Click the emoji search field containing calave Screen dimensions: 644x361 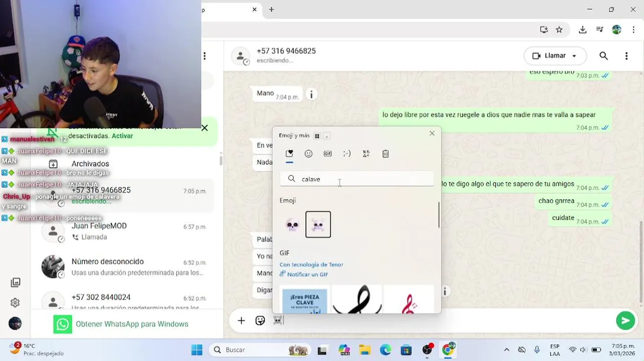coord(357,179)
